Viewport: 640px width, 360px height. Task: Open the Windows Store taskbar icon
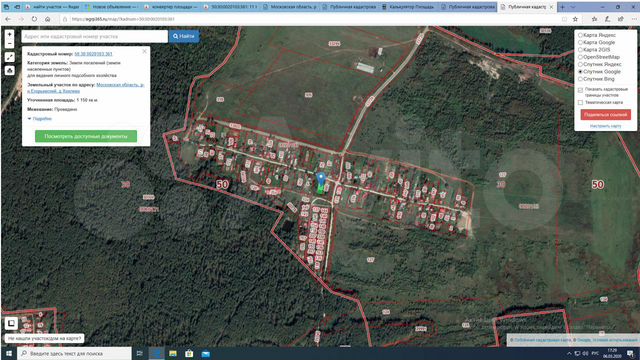point(189,353)
